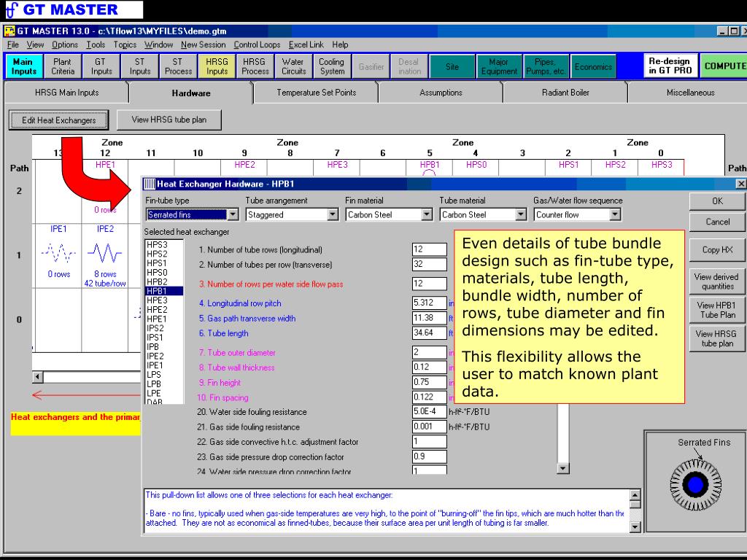Click View HRSG tube plan button under tabs
Screen dimensions: 747x560
[x=169, y=120]
